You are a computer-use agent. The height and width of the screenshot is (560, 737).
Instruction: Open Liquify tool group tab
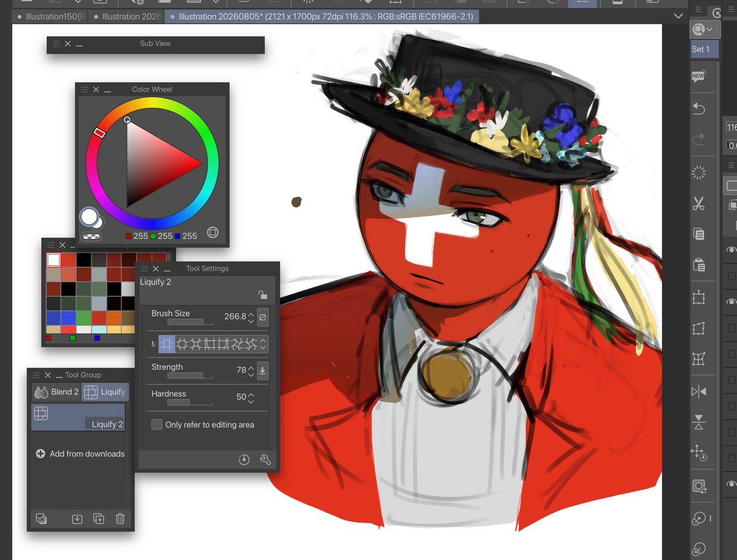(x=105, y=392)
